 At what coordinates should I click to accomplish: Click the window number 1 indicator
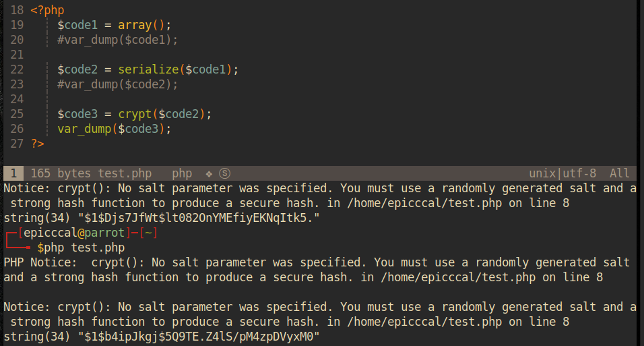(13, 173)
